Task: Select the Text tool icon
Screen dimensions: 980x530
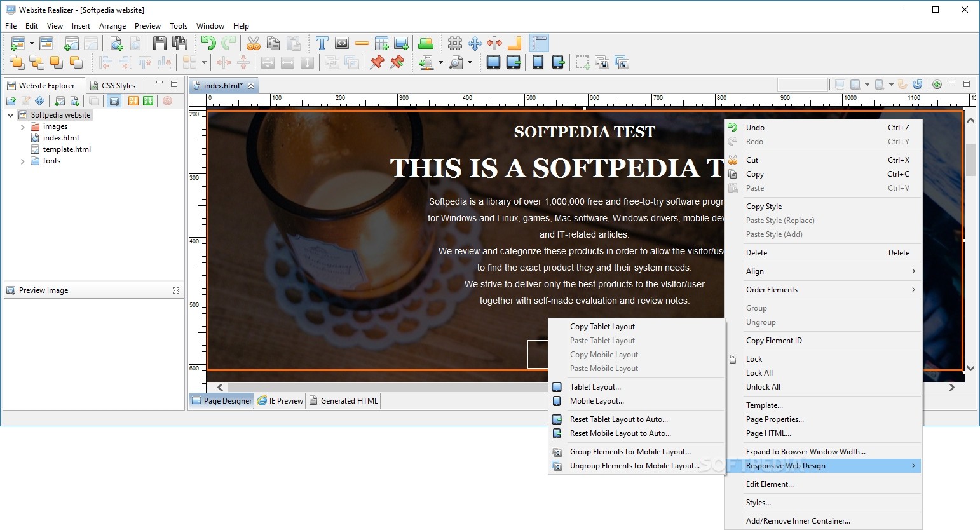Action: click(x=322, y=43)
